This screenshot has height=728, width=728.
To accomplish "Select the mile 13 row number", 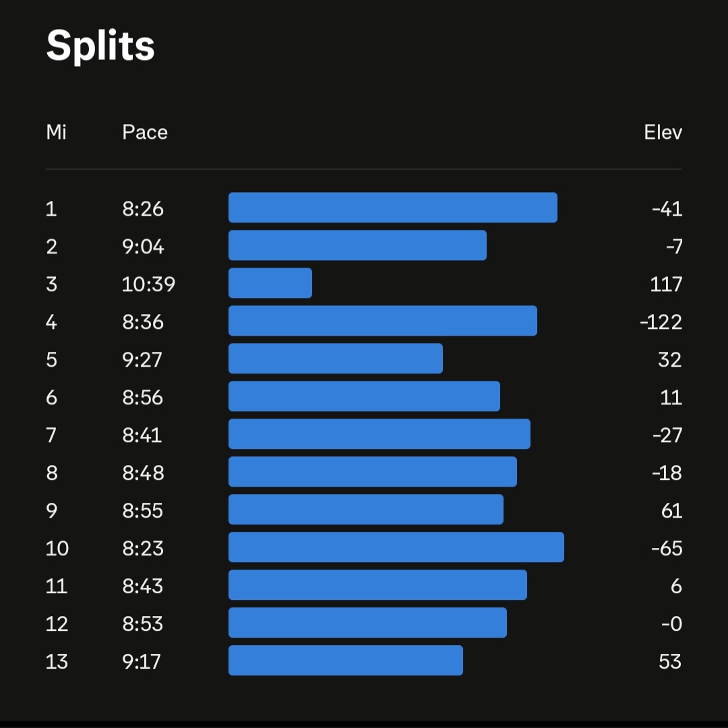I will pyautogui.click(x=57, y=662).
